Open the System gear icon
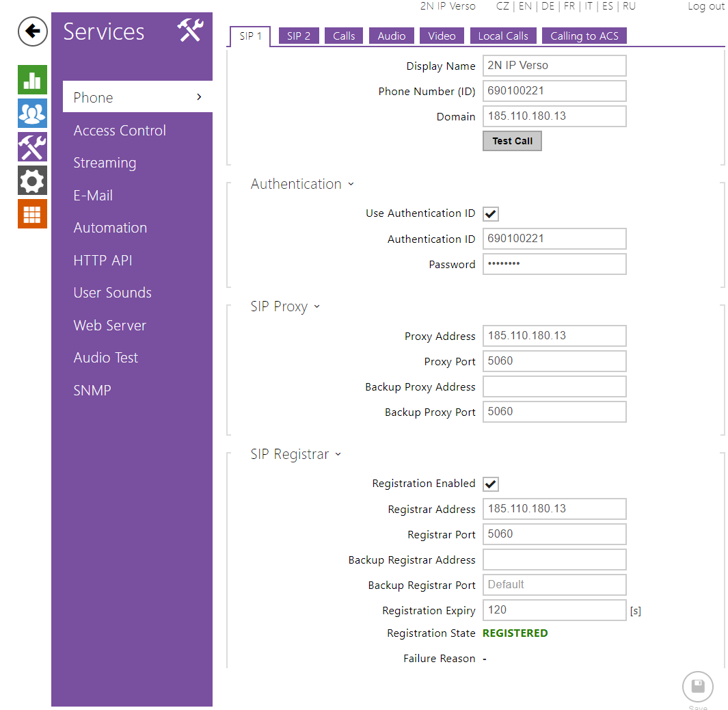728x710 pixels. pos(32,181)
